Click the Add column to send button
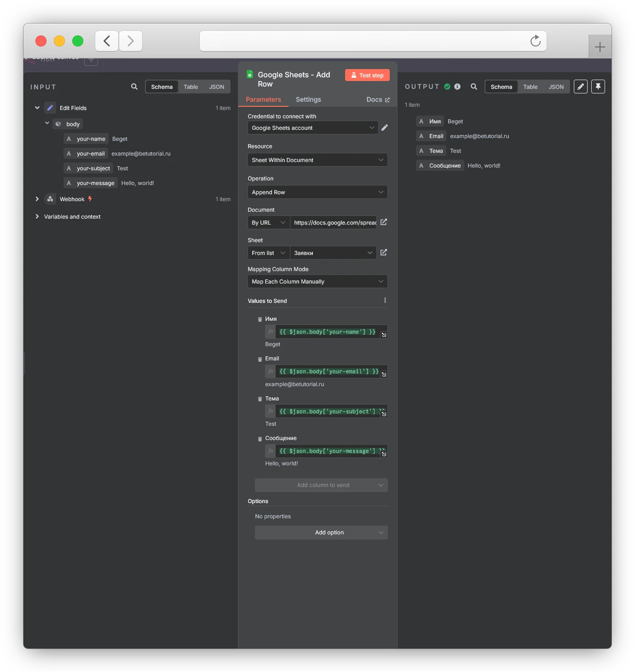 [x=321, y=485]
